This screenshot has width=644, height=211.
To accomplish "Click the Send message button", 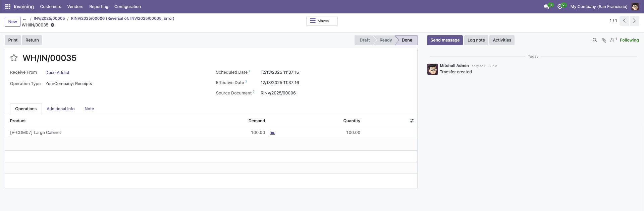I will click(x=445, y=40).
